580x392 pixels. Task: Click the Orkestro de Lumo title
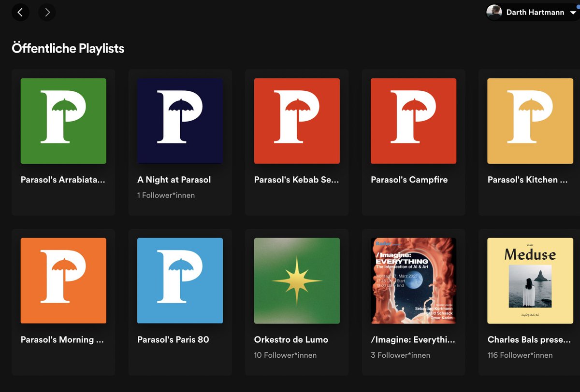pyautogui.click(x=291, y=339)
